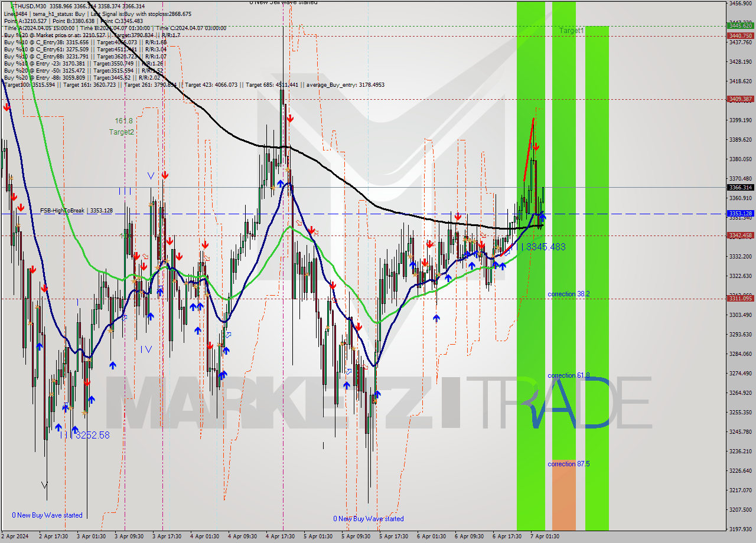Screen dimensions: 756x543
Task: Select the green Target1 price label on the axis
Action: click(x=740, y=26)
